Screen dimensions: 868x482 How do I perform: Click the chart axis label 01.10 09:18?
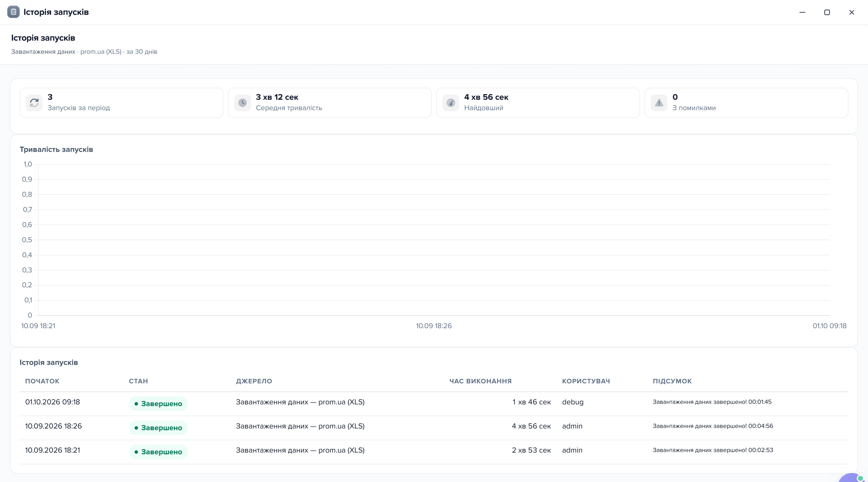[829, 326]
